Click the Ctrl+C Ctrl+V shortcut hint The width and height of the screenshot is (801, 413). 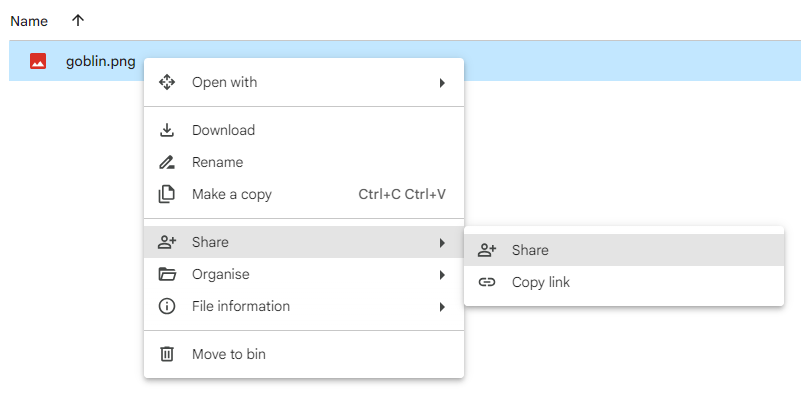click(402, 194)
